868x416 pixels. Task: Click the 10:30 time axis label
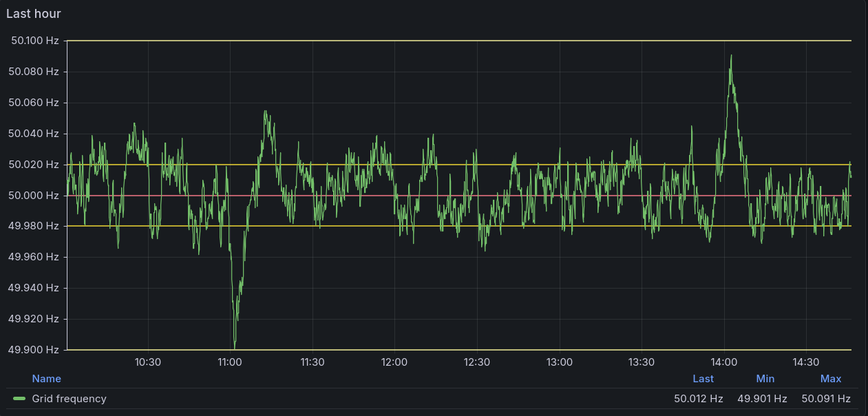[x=147, y=362]
